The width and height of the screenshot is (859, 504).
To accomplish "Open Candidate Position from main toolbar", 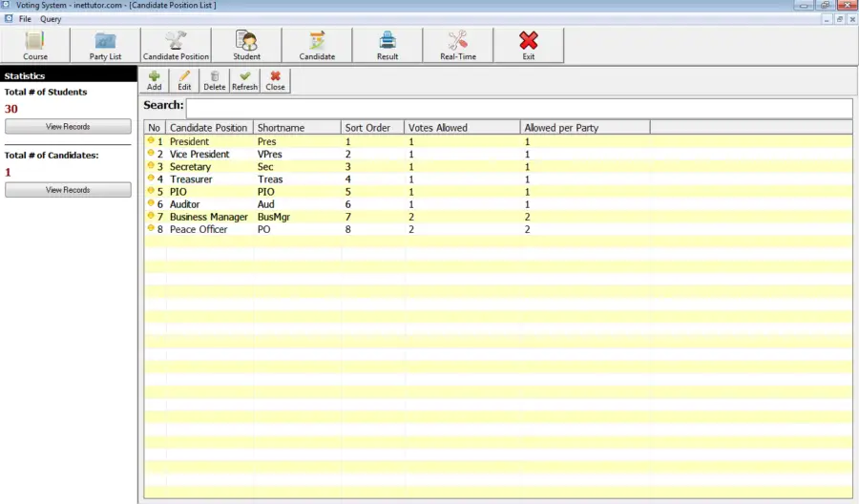I will pyautogui.click(x=176, y=45).
